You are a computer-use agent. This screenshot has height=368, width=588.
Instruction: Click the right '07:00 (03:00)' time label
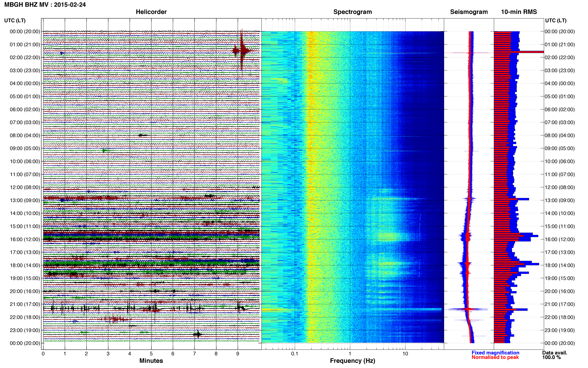(560, 122)
